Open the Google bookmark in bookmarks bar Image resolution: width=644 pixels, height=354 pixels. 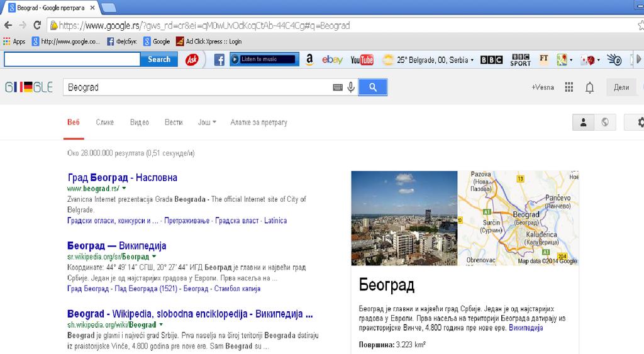click(x=157, y=41)
